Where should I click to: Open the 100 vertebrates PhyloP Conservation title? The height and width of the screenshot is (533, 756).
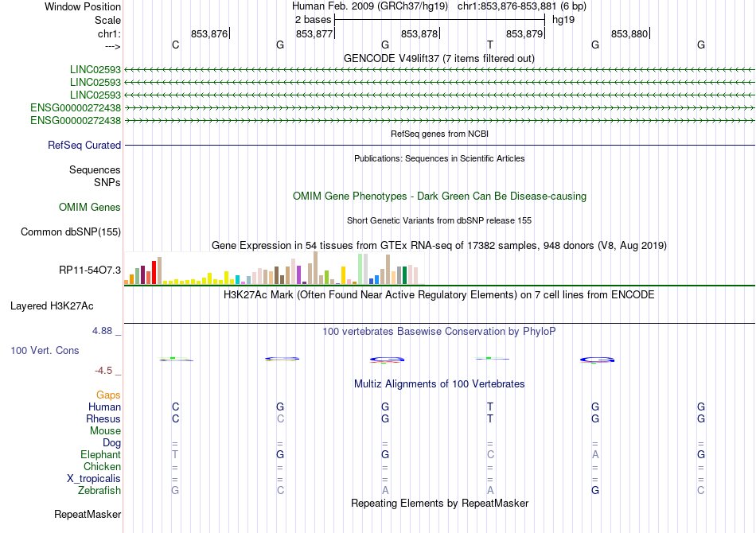(x=439, y=332)
